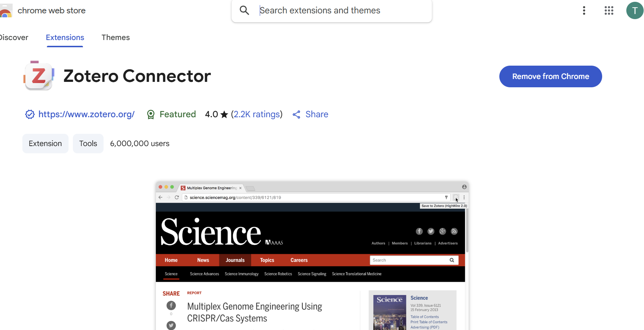644x330 pixels.
Task: Click the verified publisher badge icon
Action: click(30, 114)
